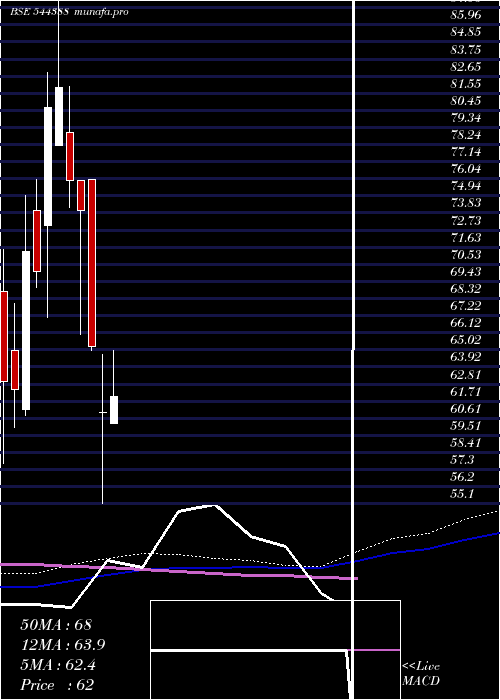Viewport: 500px width, 700px height.
Task: Click the BSE 544388 munafa.pro chart title
Action: pyautogui.click(x=69, y=12)
